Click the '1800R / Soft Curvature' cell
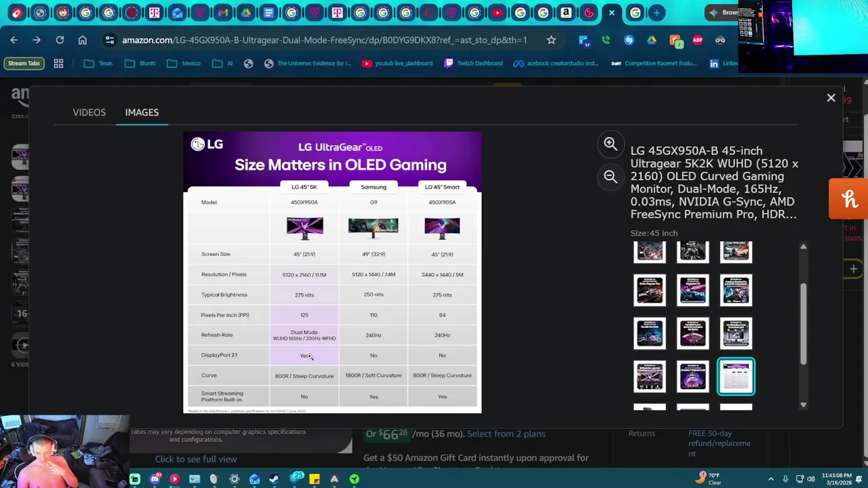Image resolution: width=868 pixels, height=488 pixels. (373, 375)
